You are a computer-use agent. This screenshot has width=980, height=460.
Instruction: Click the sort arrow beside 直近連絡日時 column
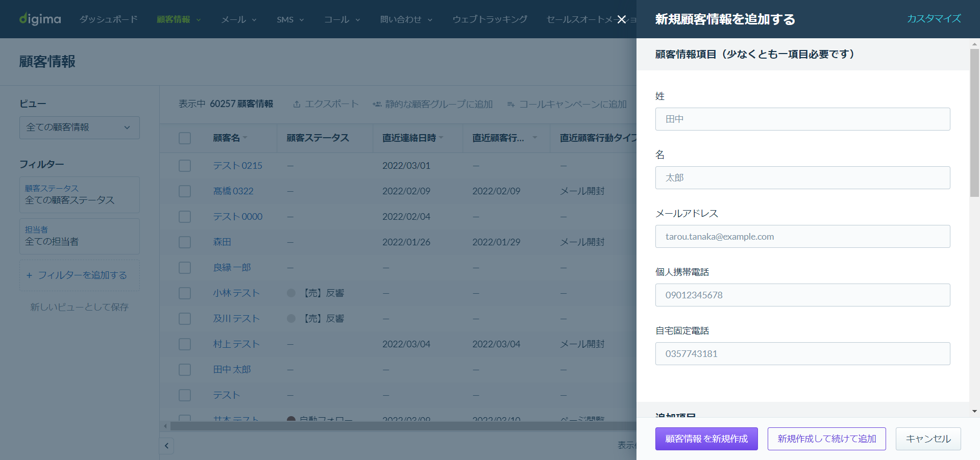tap(441, 138)
